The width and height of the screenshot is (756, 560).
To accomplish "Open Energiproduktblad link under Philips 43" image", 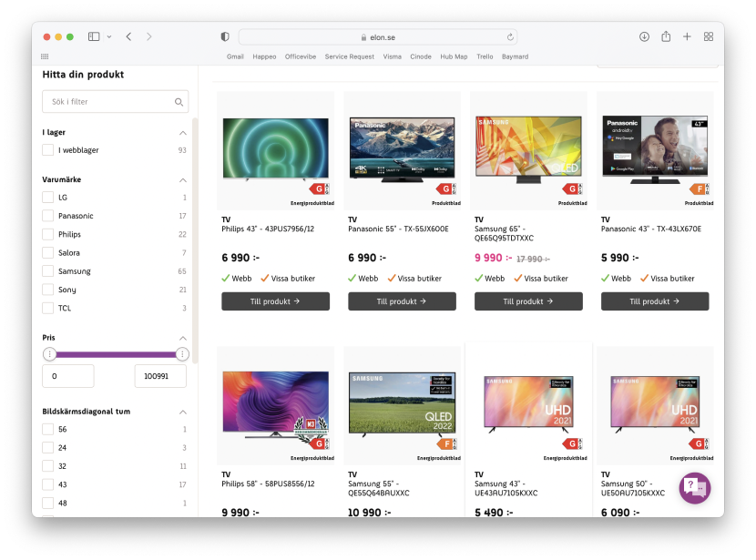I will [x=312, y=203].
